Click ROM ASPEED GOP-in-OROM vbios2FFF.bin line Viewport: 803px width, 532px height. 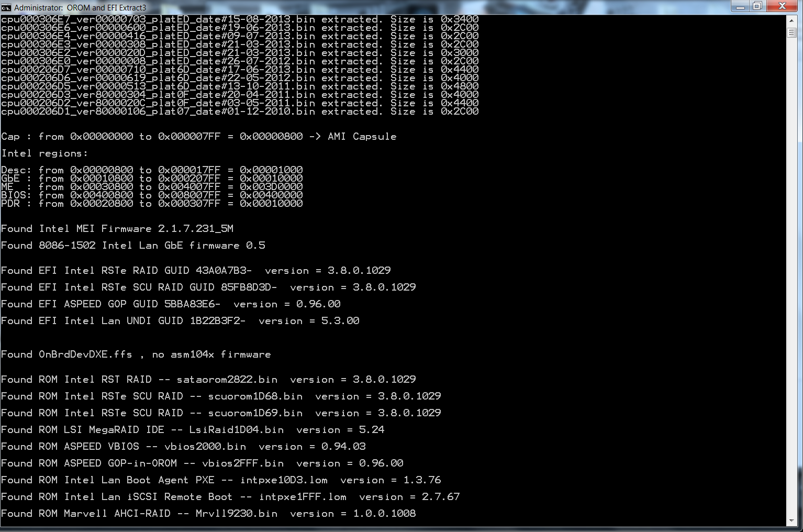pyautogui.click(x=202, y=463)
